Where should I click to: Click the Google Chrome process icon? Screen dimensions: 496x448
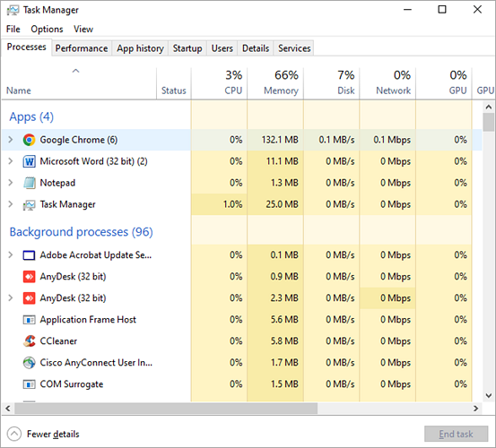[29, 140]
